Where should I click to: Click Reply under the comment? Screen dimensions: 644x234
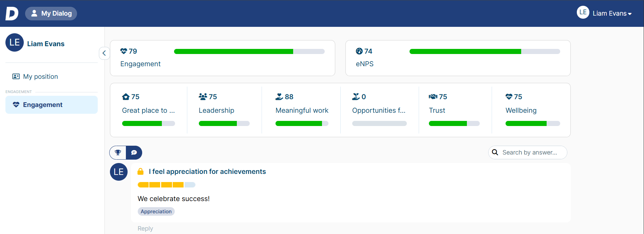[x=145, y=229]
